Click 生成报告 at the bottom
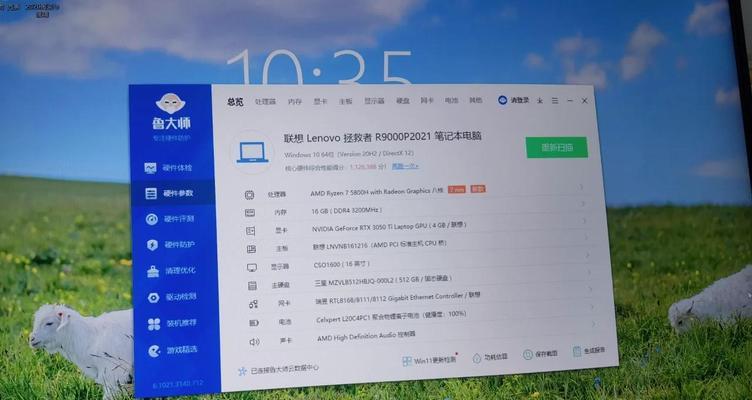Viewport: 752px width, 400px height. tap(589, 351)
